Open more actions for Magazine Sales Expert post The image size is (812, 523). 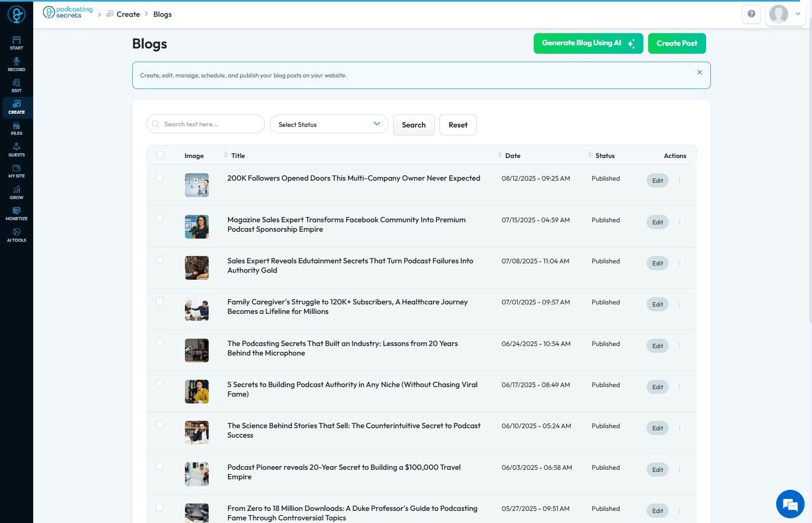pos(679,222)
